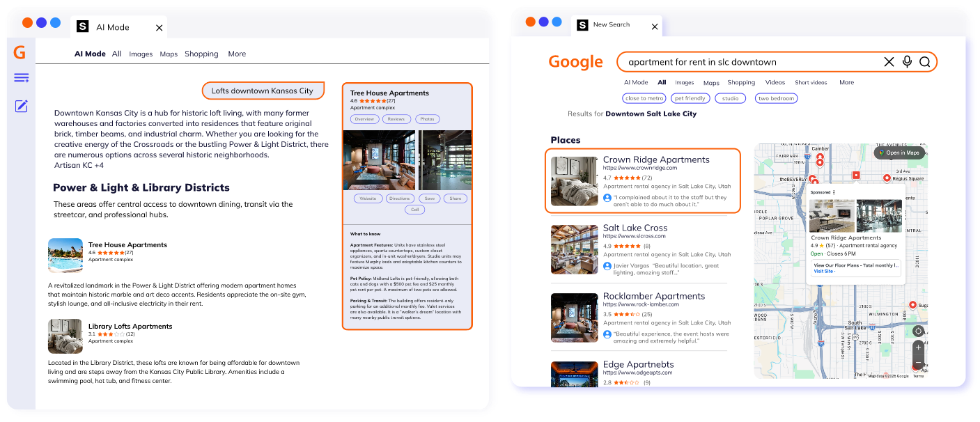Switch to the Shopping tab in AI Mode window

pyautogui.click(x=201, y=54)
